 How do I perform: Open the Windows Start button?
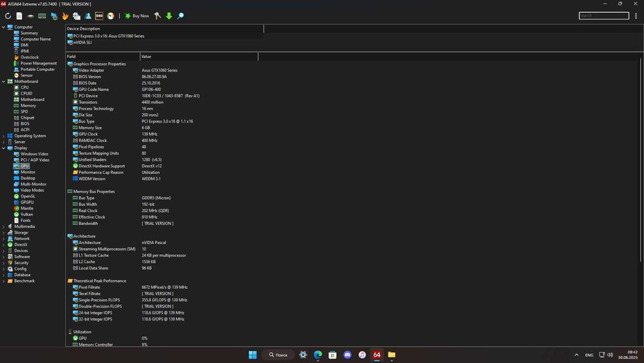(252, 355)
